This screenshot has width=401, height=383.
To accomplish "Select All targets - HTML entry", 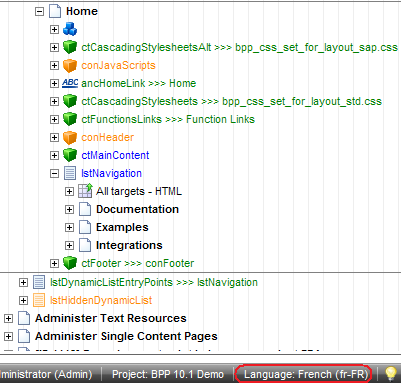I will [139, 191].
